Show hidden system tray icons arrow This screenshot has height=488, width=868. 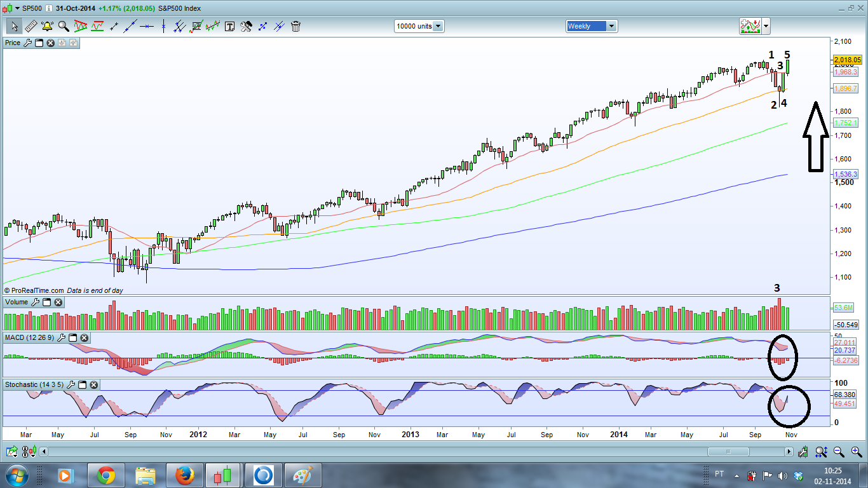(737, 475)
